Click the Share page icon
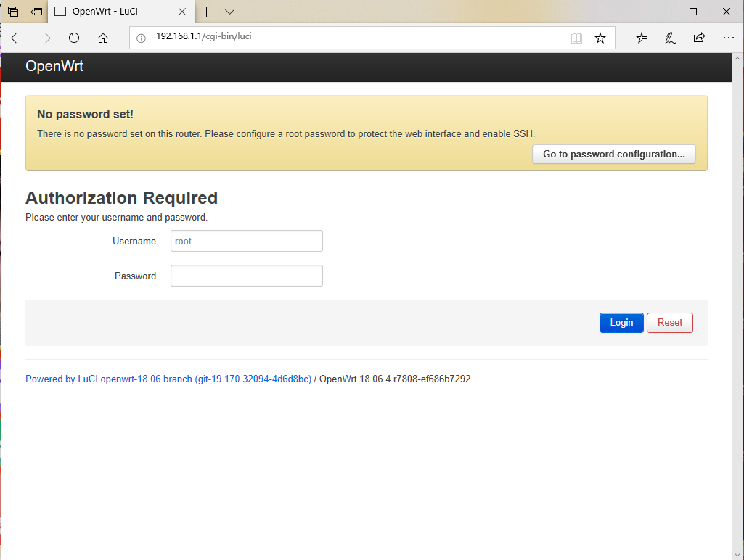744x560 pixels. 700,38
